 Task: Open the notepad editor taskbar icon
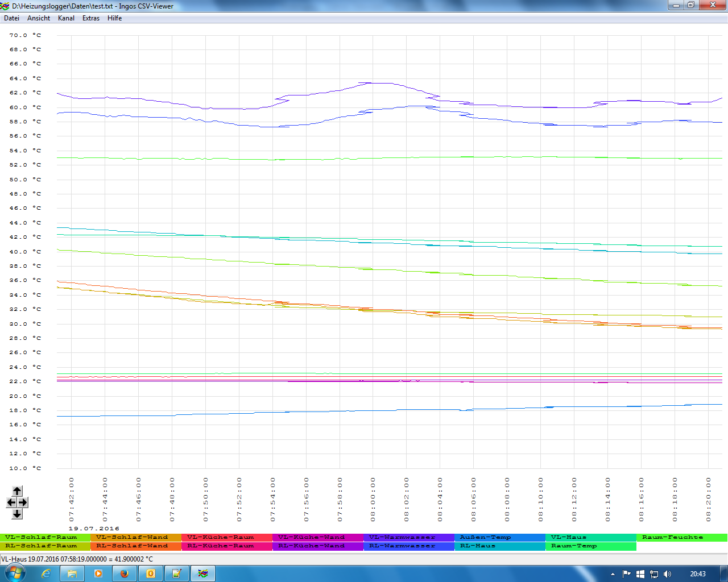click(177, 573)
